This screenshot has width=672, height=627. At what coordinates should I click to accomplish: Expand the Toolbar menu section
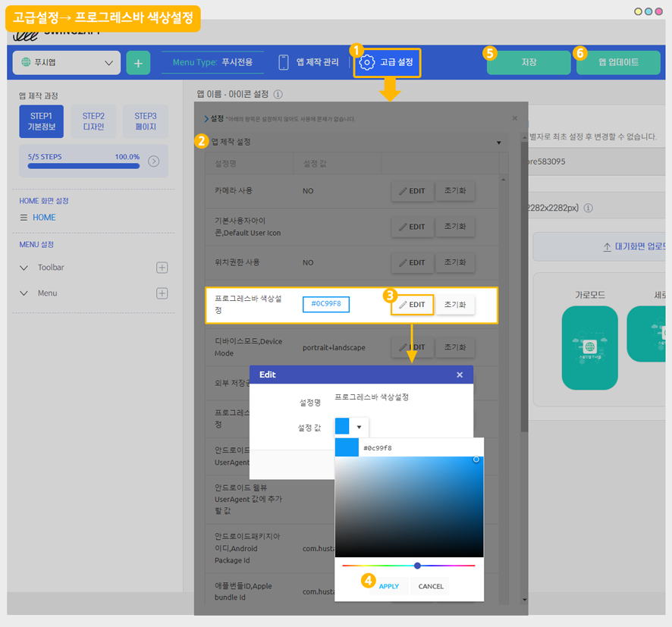(x=24, y=268)
